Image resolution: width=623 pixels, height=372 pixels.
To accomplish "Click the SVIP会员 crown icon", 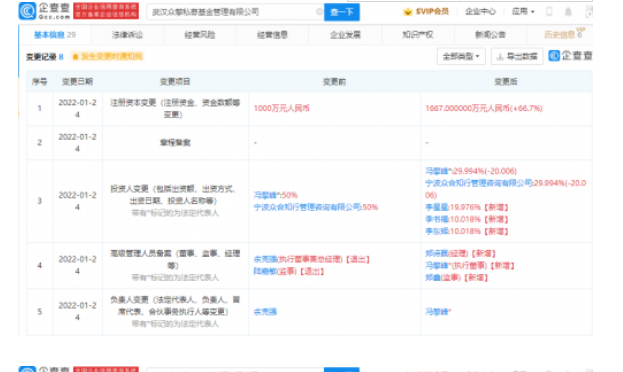I will click(407, 12).
